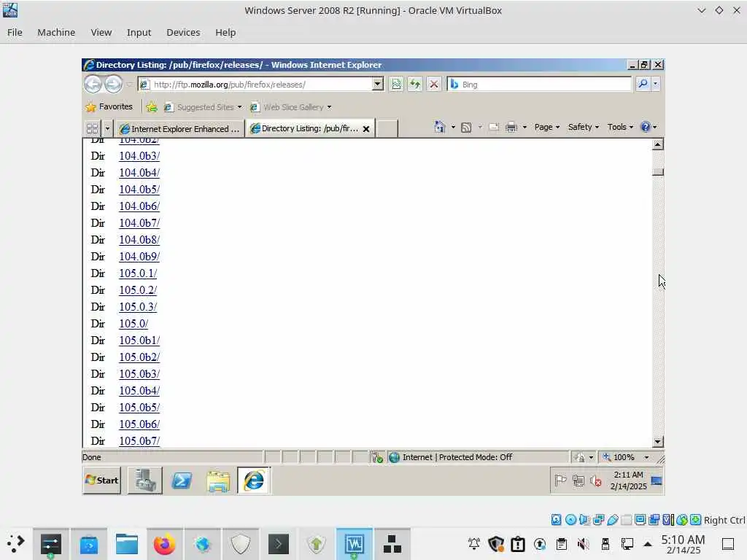
Task: Open the VirtualBox Help menu
Action: (225, 32)
